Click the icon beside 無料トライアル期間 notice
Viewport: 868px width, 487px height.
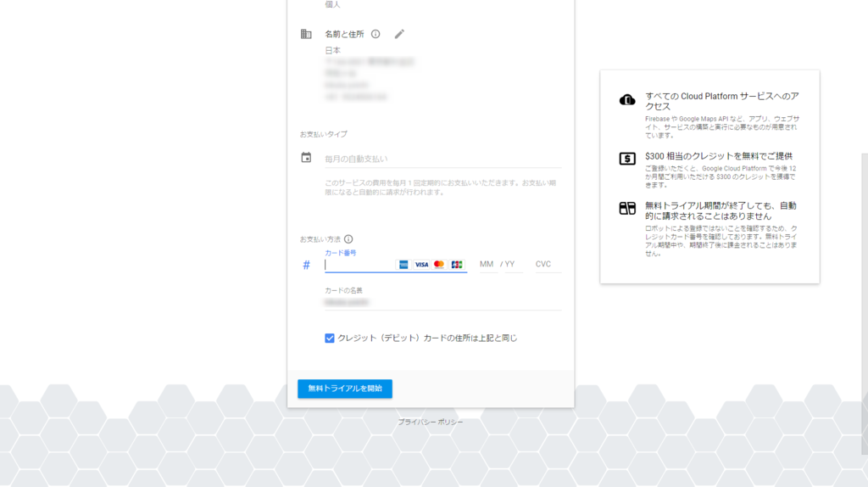(627, 209)
